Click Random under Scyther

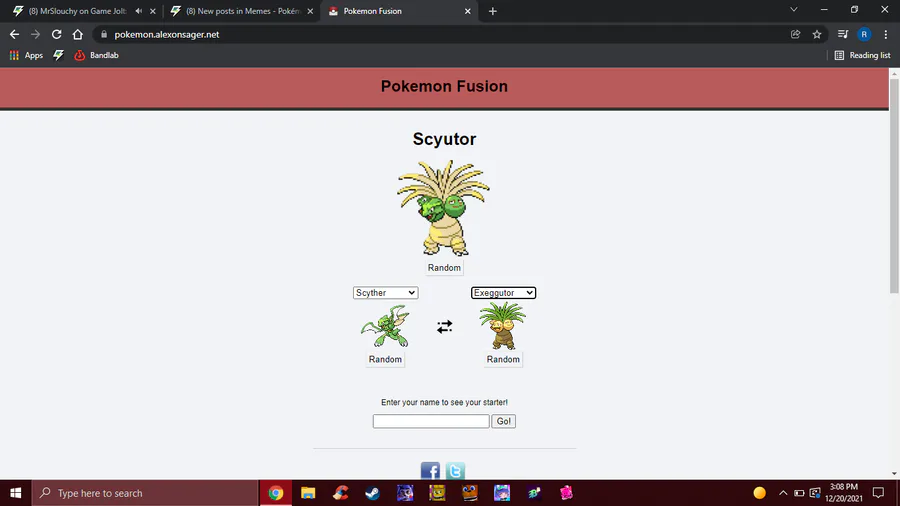pyautogui.click(x=385, y=359)
